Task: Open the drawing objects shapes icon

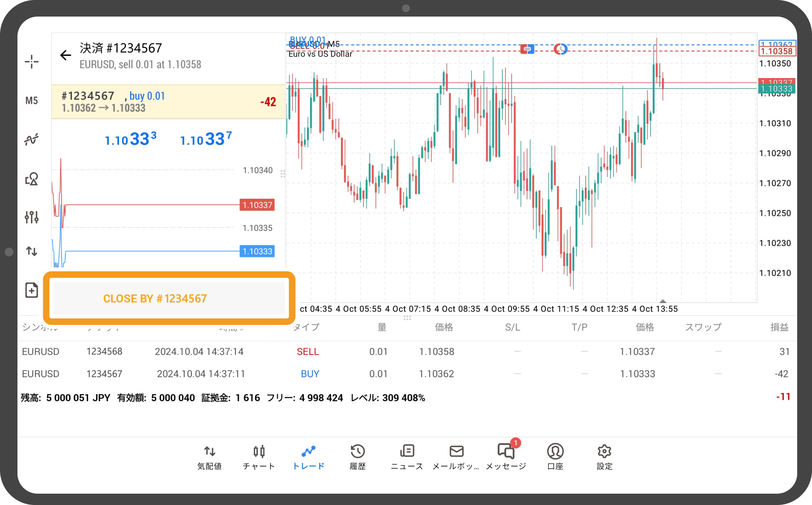Action: tap(31, 179)
